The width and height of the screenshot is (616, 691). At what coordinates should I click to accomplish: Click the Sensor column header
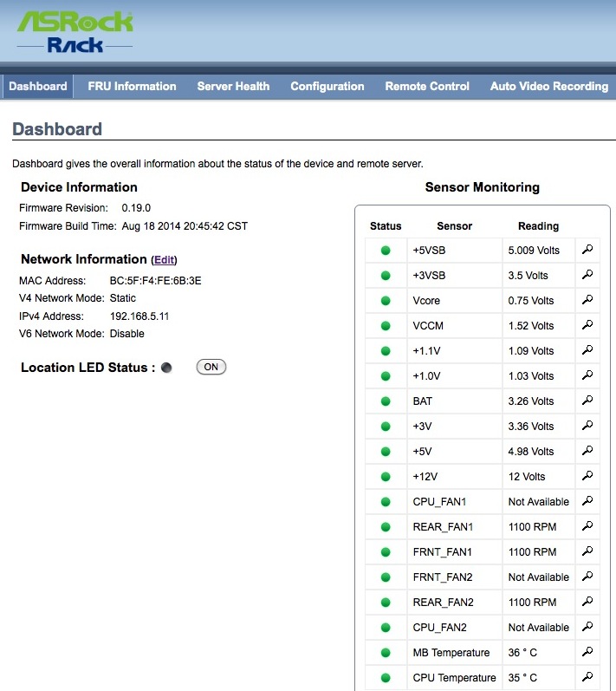point(454,226)
